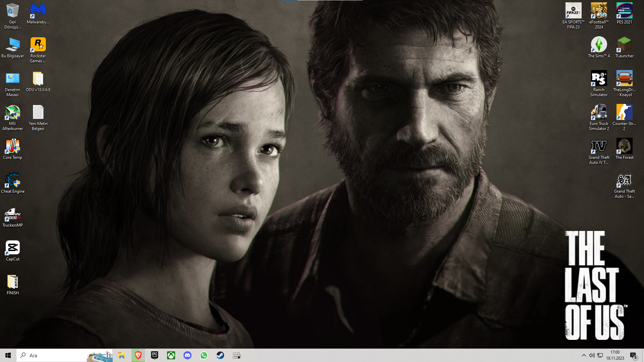This screenshot has width=644, height=362.
Task: Launch the EA SPORTS FIFA 23 shortcut
Action: (573, 16)
